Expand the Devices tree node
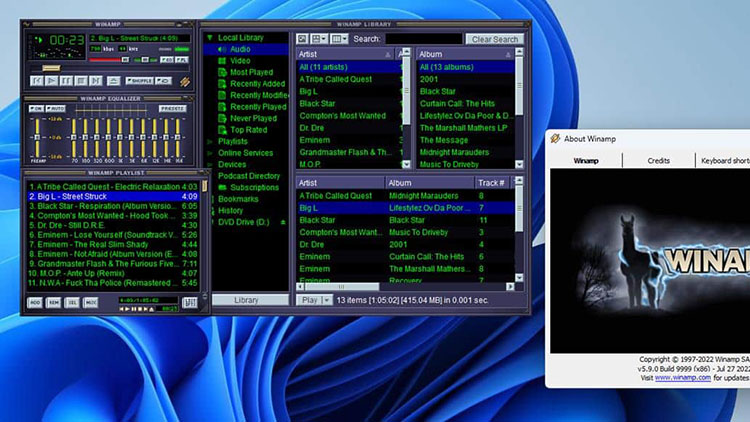Screen dimensions: 750x422 point(210,165)
